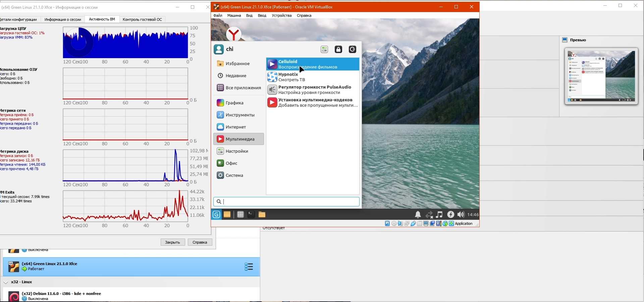This screenshot has height=302, width=644.
Task: Click the Application host key label
Action: (464, 224)
